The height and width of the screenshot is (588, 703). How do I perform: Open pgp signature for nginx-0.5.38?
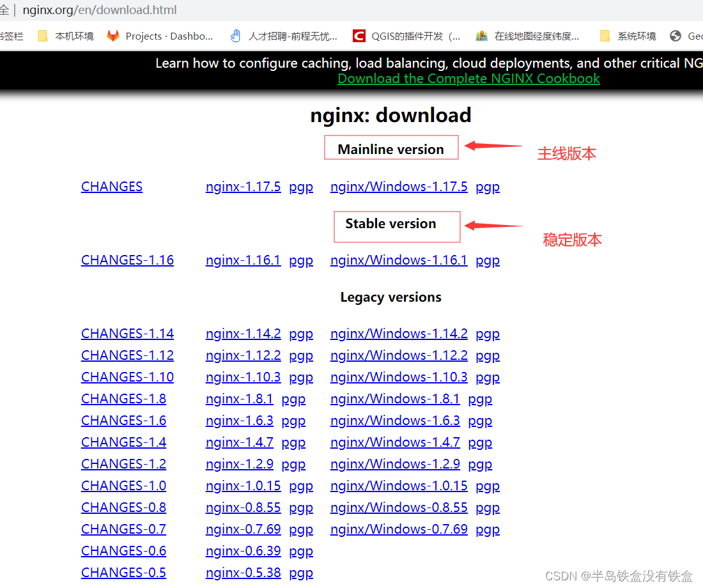tap(301, 574)
